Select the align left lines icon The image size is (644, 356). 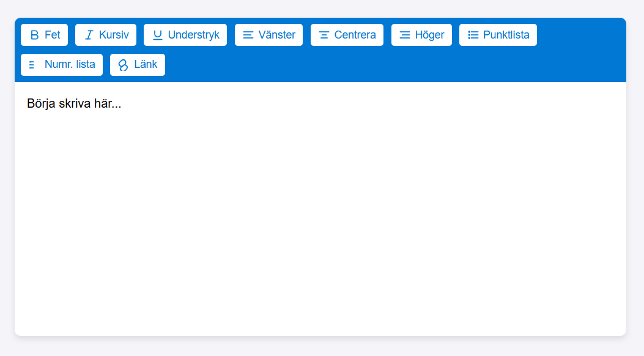tap(248, 35)
